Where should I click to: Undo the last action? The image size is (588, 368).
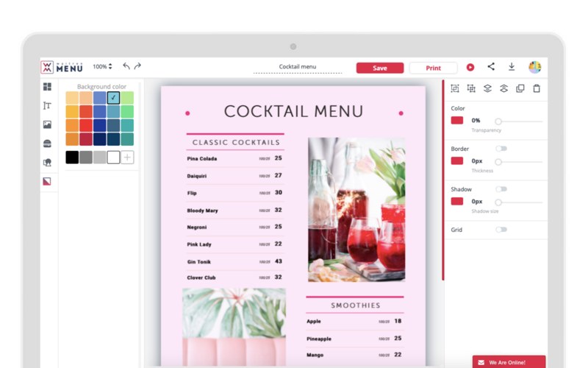point(126,66)
